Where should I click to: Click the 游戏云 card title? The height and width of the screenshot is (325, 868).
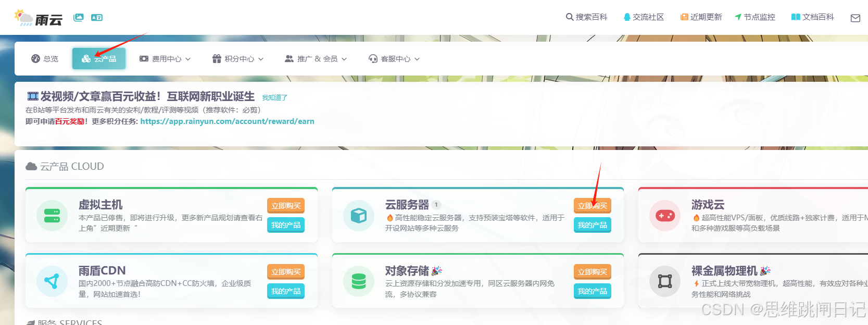[708, 205]
